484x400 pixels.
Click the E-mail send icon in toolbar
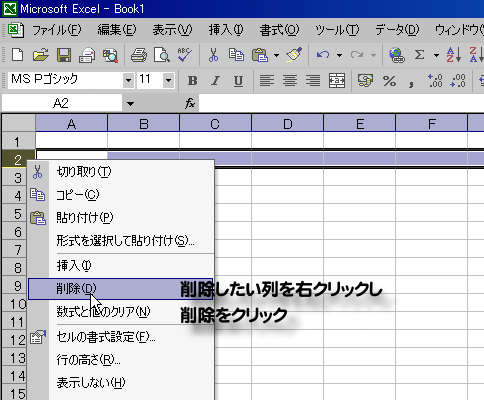point(87,55)
